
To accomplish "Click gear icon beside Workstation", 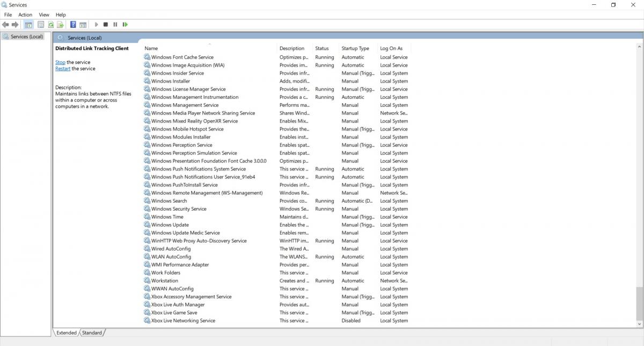I will point(147,280).
